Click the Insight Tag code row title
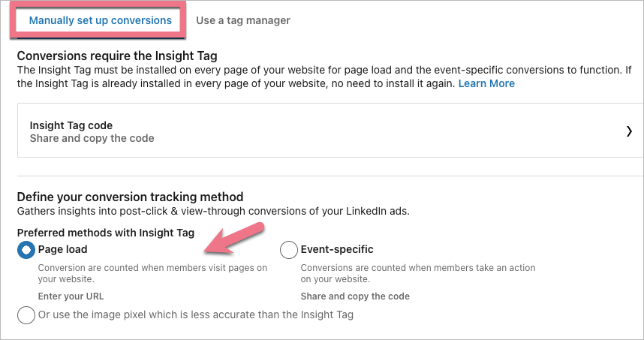644x340 pixels. [71, 125]
